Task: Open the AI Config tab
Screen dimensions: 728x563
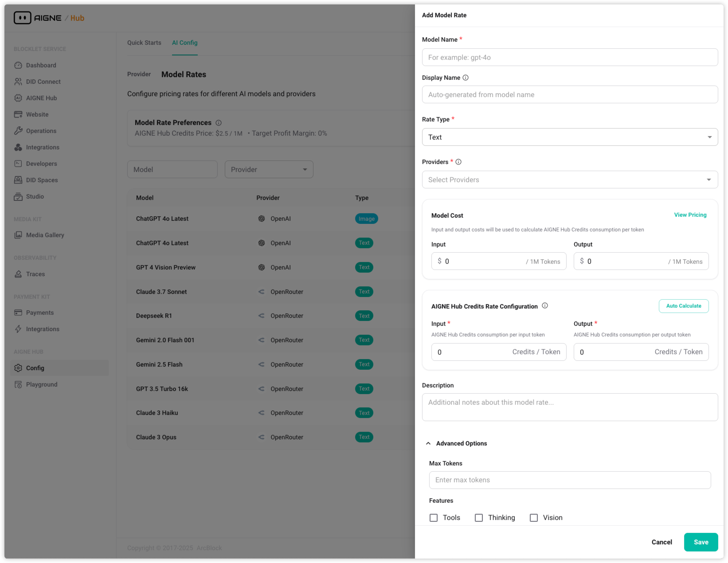Action: pos(184,43)
